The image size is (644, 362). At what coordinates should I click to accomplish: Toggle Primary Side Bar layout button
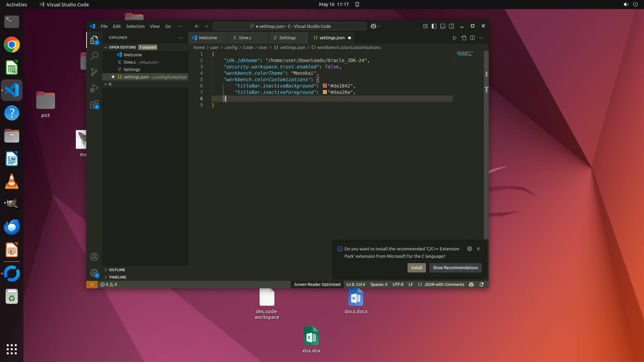click(x=434, y=26)
